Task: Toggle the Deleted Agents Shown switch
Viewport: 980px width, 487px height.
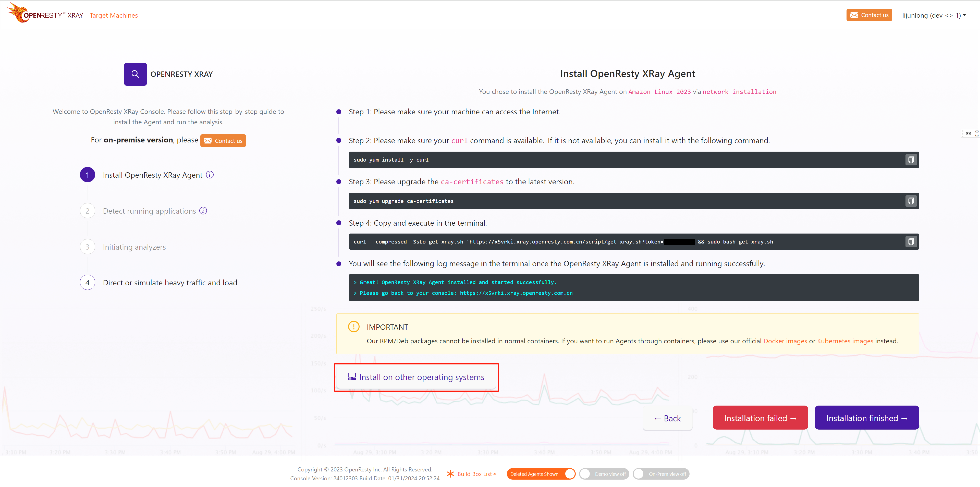Action: 541,474
